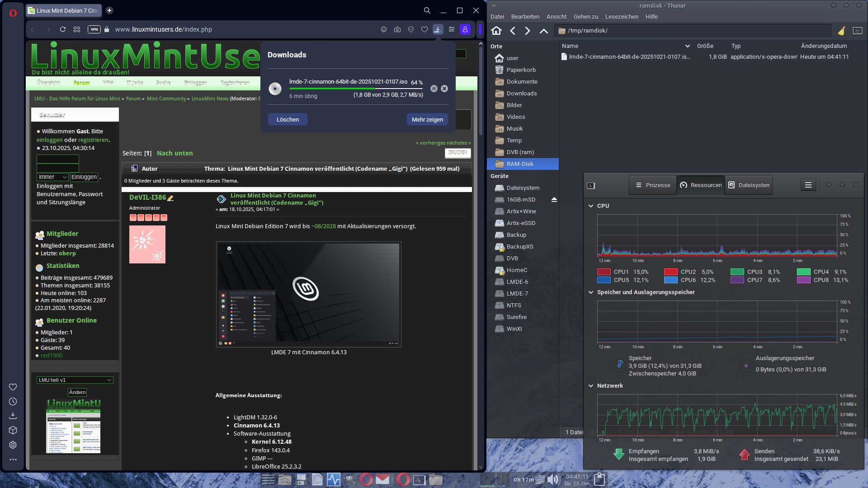Screen dimensions: 868x488
Task: Click Opera VPN badge in address bar
Action: tap(94, 29)
